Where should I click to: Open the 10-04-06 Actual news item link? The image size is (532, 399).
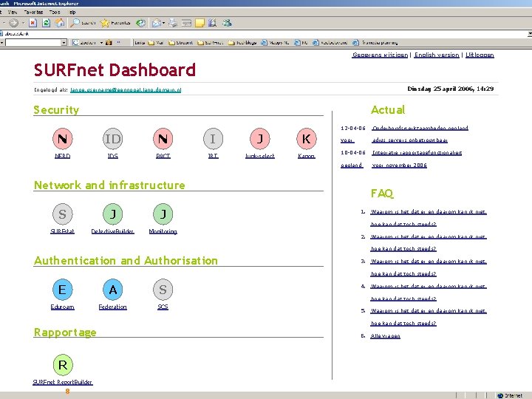point(417,153)
